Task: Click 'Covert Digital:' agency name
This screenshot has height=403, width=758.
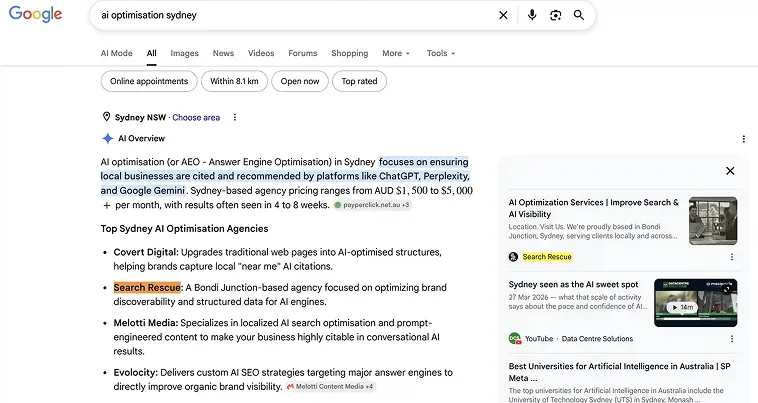Action: coord(146,252)
